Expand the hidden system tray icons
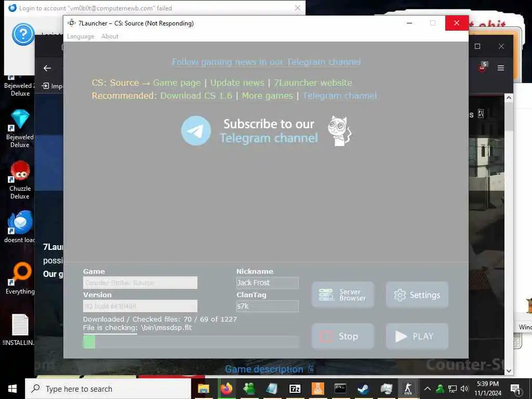This screenshot has height=399, width=532. pyautogui.click(x=428, y=389)
